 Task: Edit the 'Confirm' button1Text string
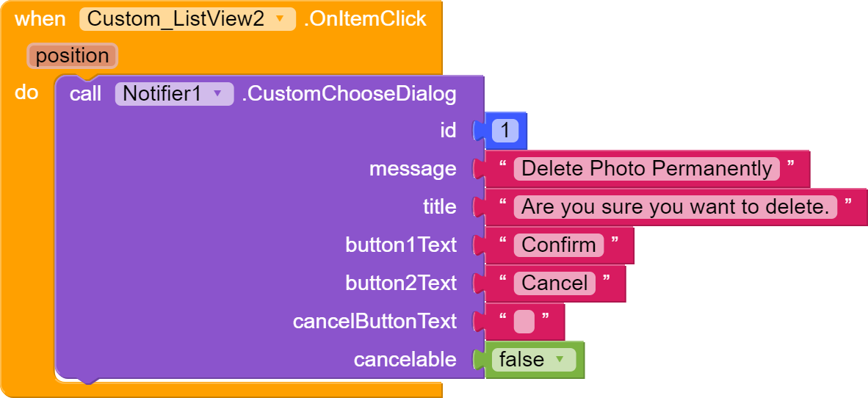coord(559,245)
